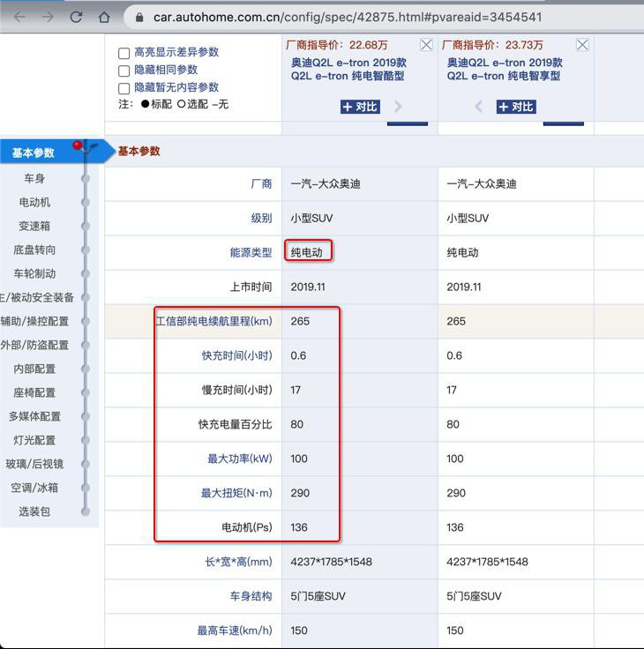This screenshot has width=644, height=649.
Task: Jump to 车轮制动 section
Action: click(34, 273)
